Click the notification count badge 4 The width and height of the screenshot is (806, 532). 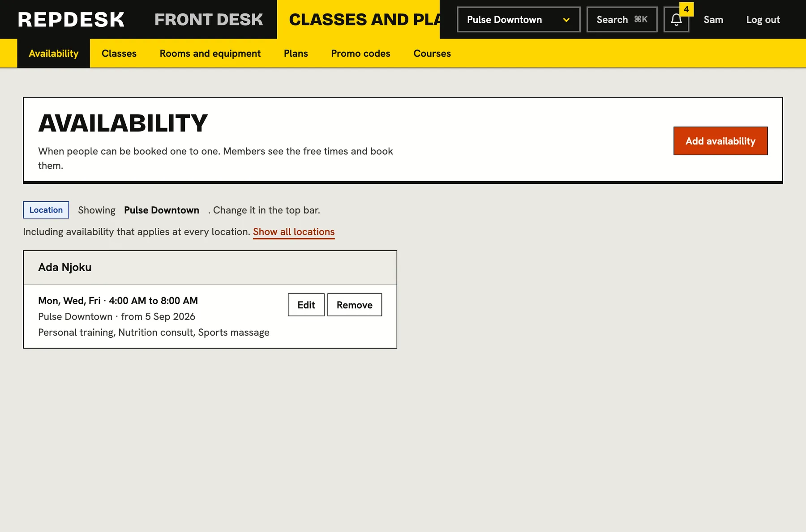pos(686,9)
